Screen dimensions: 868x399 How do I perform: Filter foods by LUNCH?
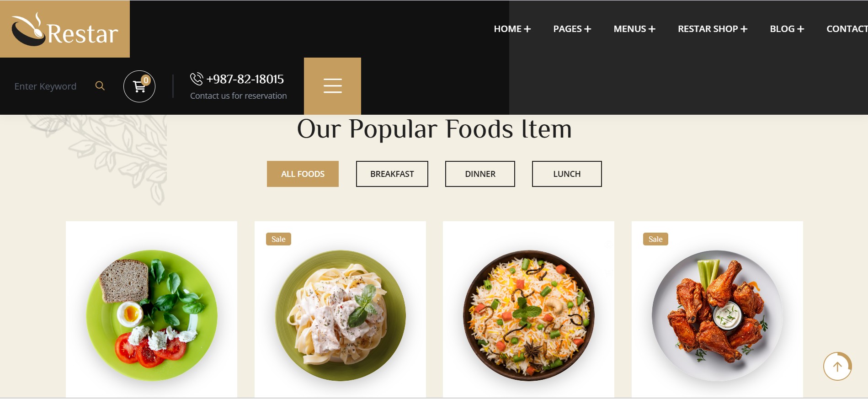(567, 174)
